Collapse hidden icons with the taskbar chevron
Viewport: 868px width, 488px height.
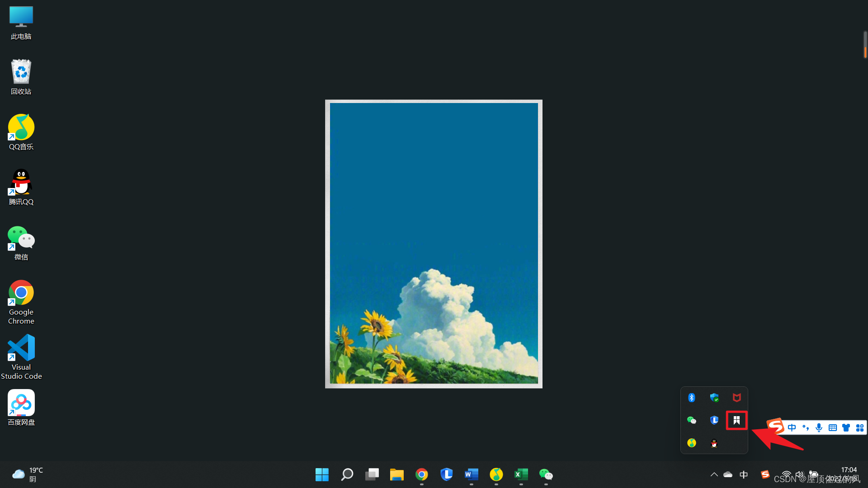click(x=714, y=474)
